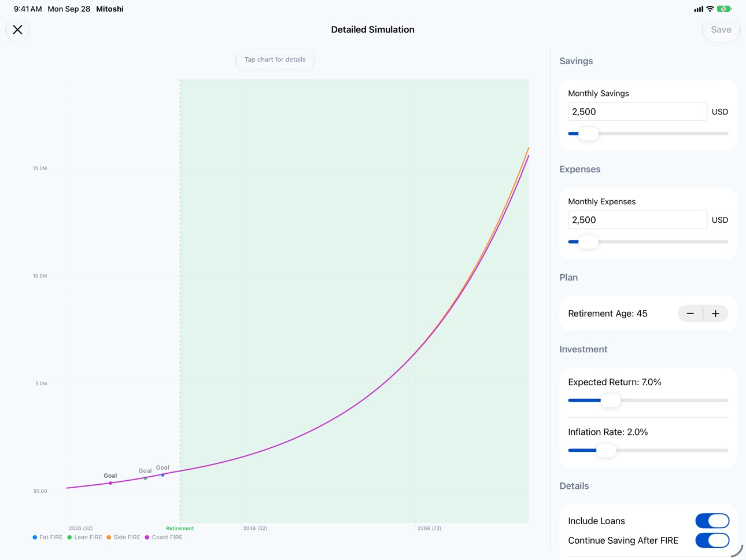Screen dimensions: 746x560
Task: Click the 'Expected Return: 7.0%' label
Action: pos(615,382)
